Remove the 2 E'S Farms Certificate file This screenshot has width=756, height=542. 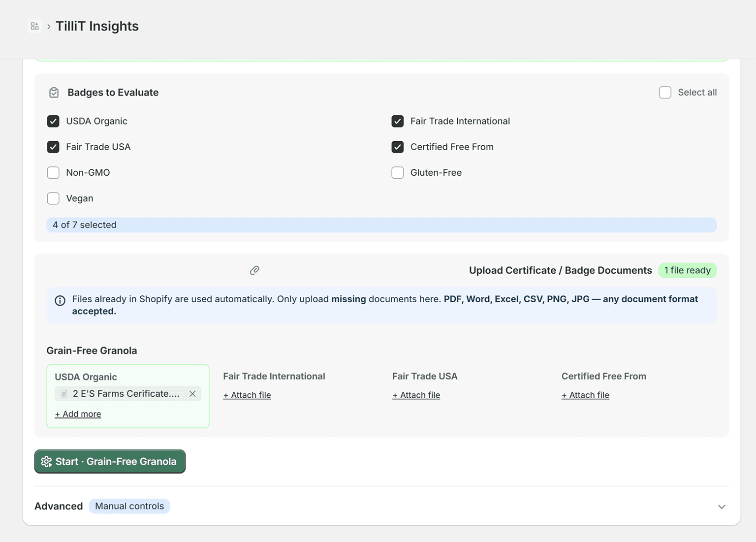pos(192,394)
